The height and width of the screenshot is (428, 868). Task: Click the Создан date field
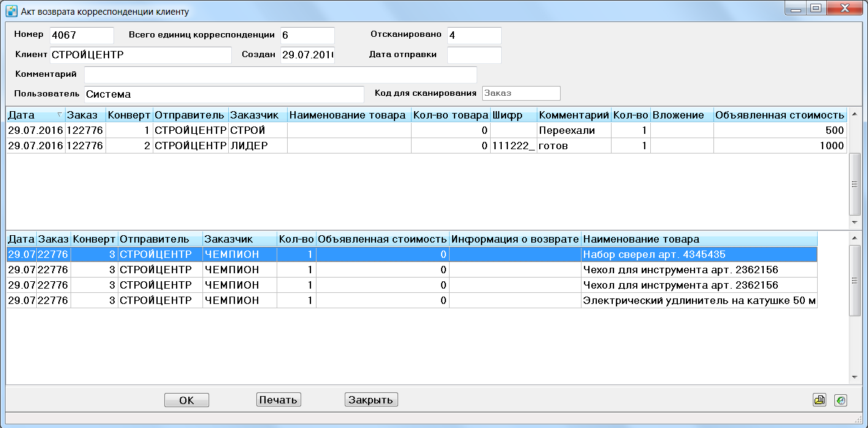pyautogui.click(x=307, y=55)
